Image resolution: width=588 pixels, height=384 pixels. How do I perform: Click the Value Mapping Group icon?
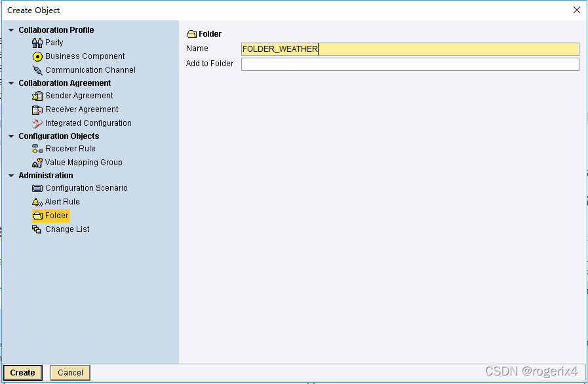[37, 163]
